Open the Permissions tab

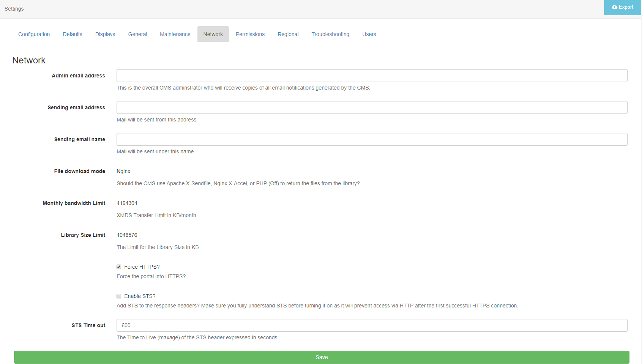click(x=250, y=34)
